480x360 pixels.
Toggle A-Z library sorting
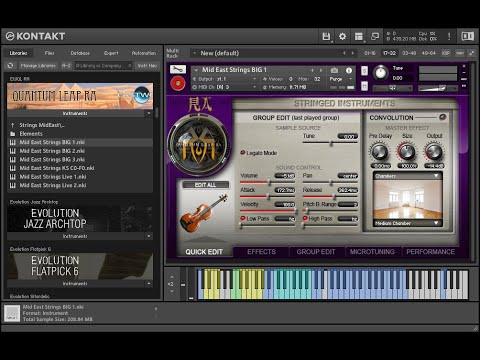tap(66, 66)
